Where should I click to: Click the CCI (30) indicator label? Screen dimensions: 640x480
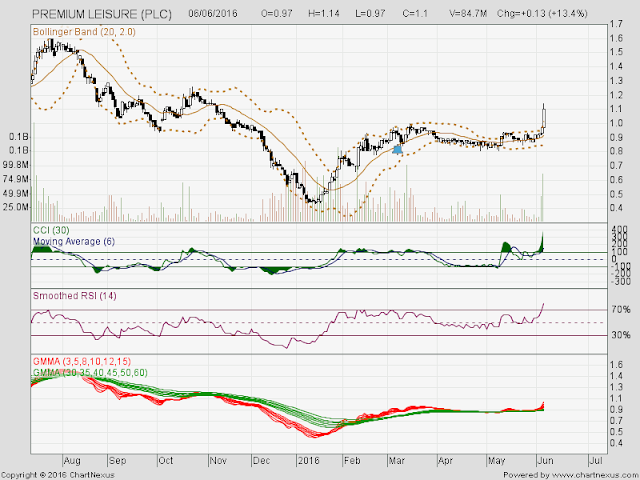(51, 231)
